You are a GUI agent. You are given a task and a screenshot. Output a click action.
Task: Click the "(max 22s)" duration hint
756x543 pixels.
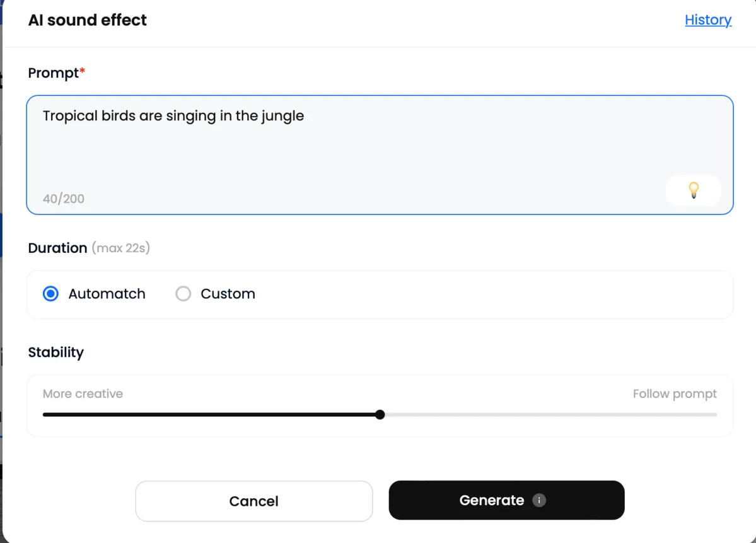[x=120, y=248]
